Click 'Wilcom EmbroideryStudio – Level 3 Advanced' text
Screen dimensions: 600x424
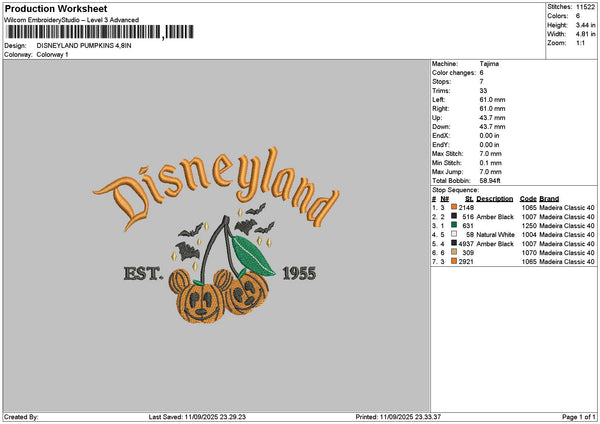pyautogui.click(x=72, y=20)
